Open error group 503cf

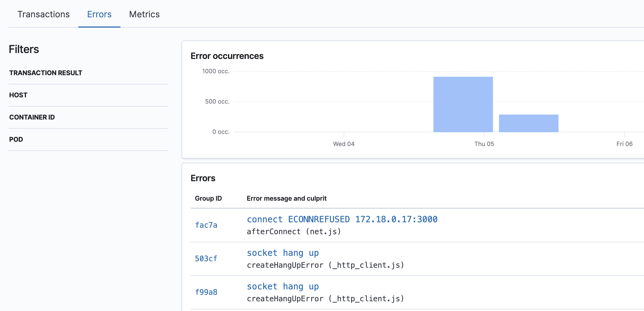[206, 258]
